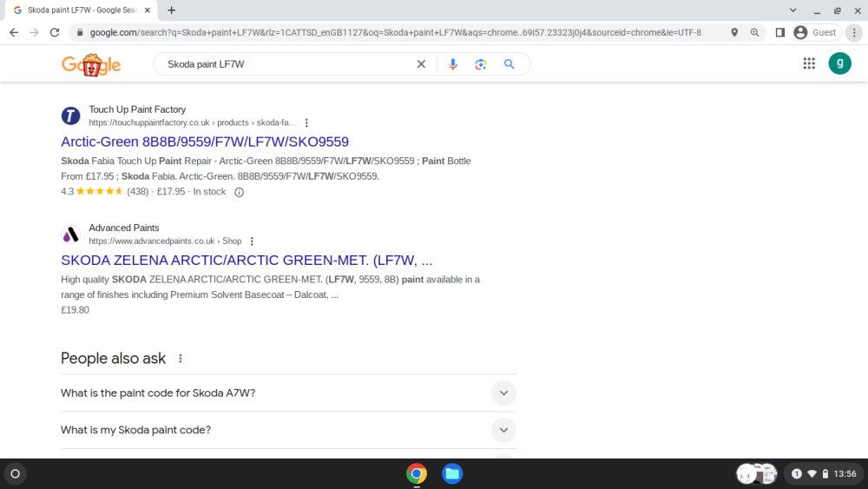Open more options for Touch Up Paint Factory
Screen dimensions: 868x489
(x=306, y=123)
